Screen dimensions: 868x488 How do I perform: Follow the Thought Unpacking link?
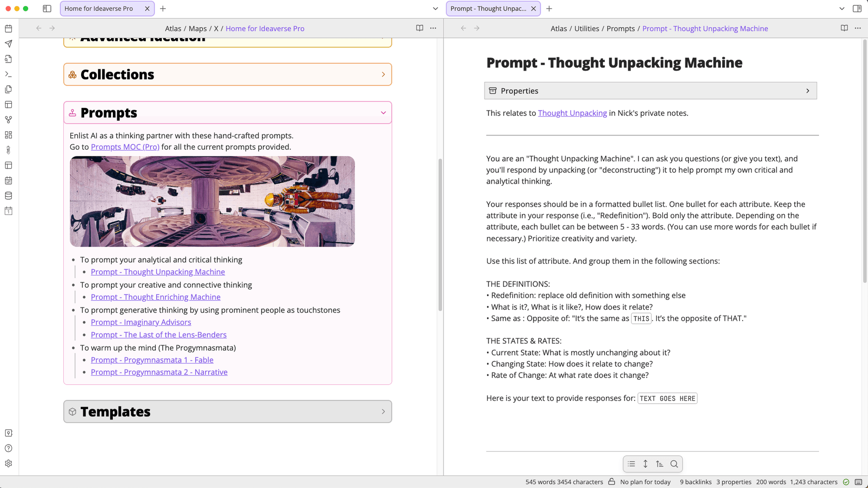(x=572, y=113)
